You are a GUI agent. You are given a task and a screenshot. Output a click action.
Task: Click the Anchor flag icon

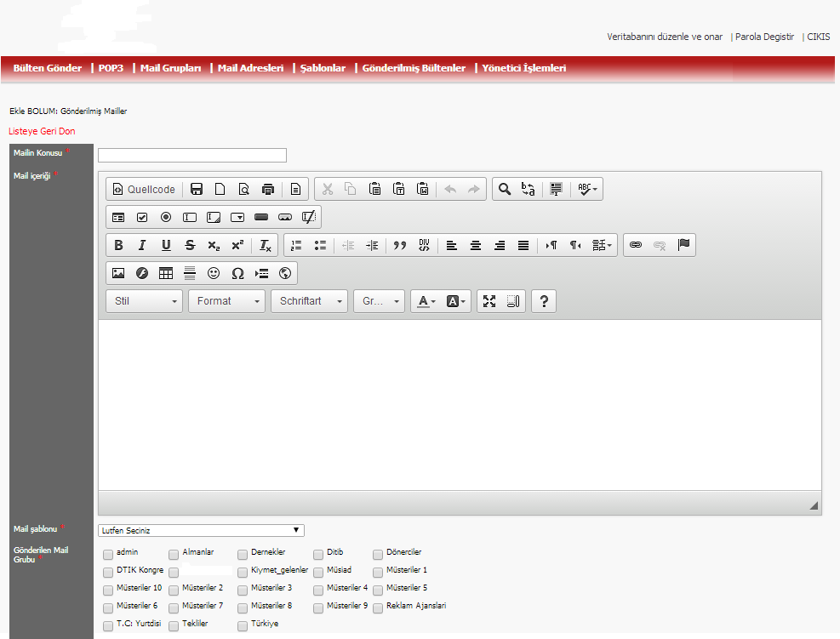pyautogui.click(x=683, y=245)
